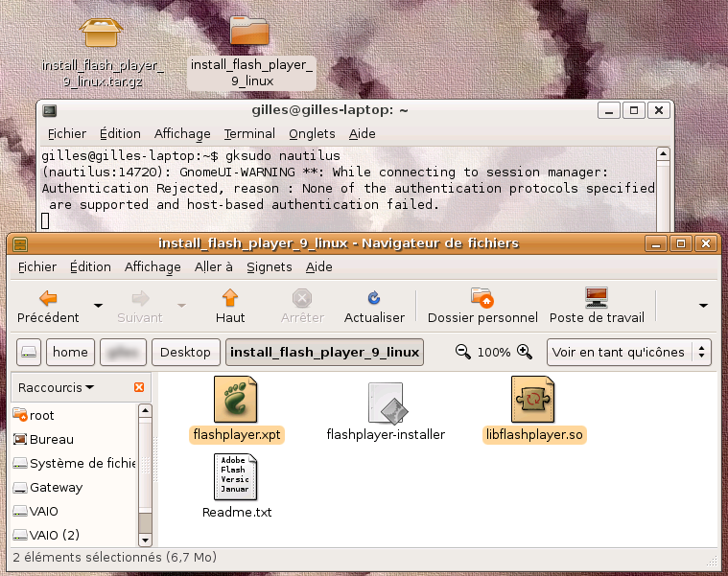Click the install_flash_player_9_linux path button
The width and height of the screenshot is (728, 576).
point(324,352)
